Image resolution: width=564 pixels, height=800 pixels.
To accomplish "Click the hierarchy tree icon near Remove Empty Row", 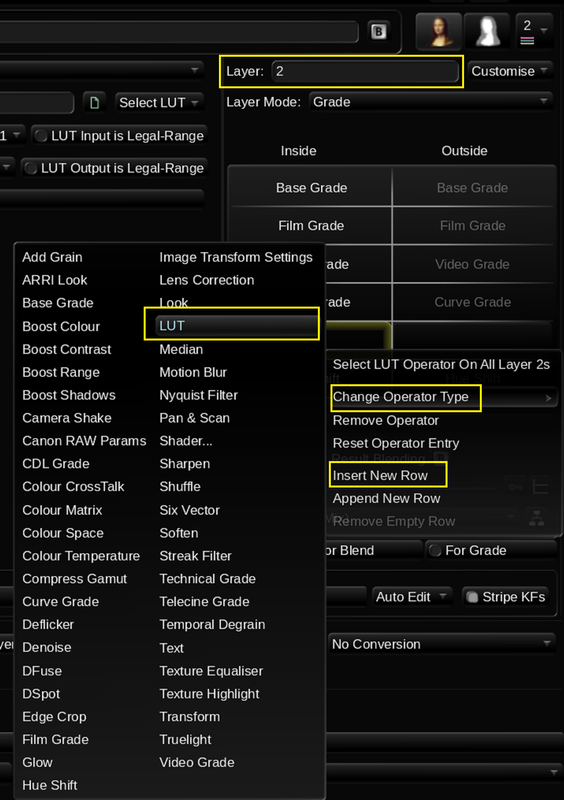I will [x=536, y=519].
